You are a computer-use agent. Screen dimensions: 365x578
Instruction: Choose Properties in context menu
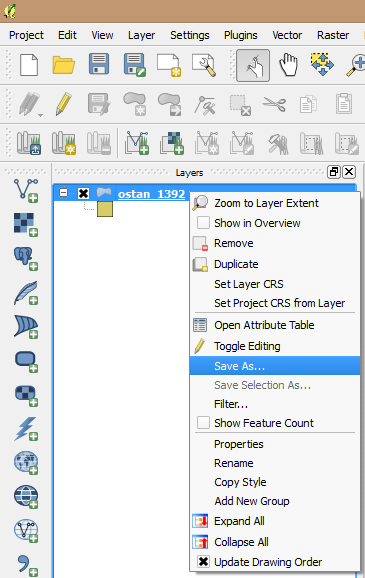click(x=275, y=444)
